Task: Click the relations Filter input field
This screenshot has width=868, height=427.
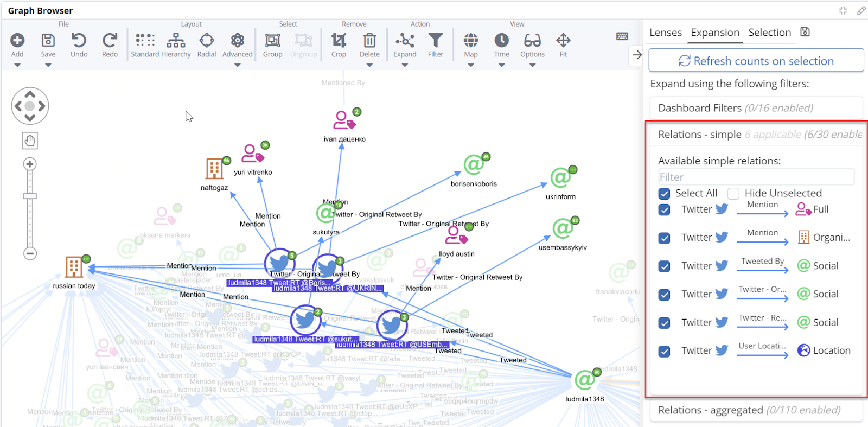Action: pyautogui.click(x=756, y=177)
